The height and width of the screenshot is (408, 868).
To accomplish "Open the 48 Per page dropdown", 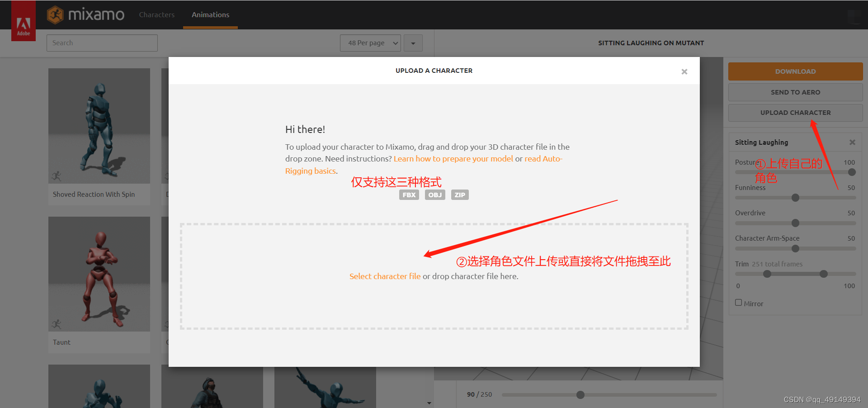I will (x=370, y=43).
